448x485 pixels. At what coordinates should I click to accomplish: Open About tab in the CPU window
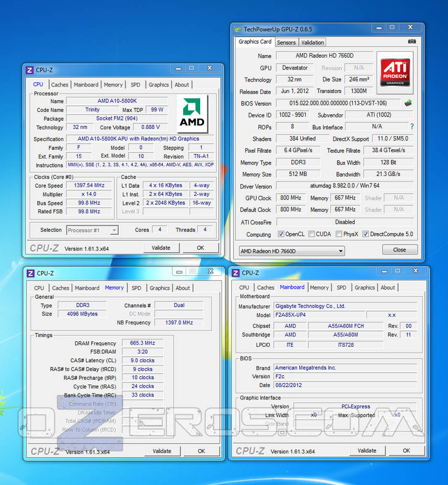click(x=182, y=85)
